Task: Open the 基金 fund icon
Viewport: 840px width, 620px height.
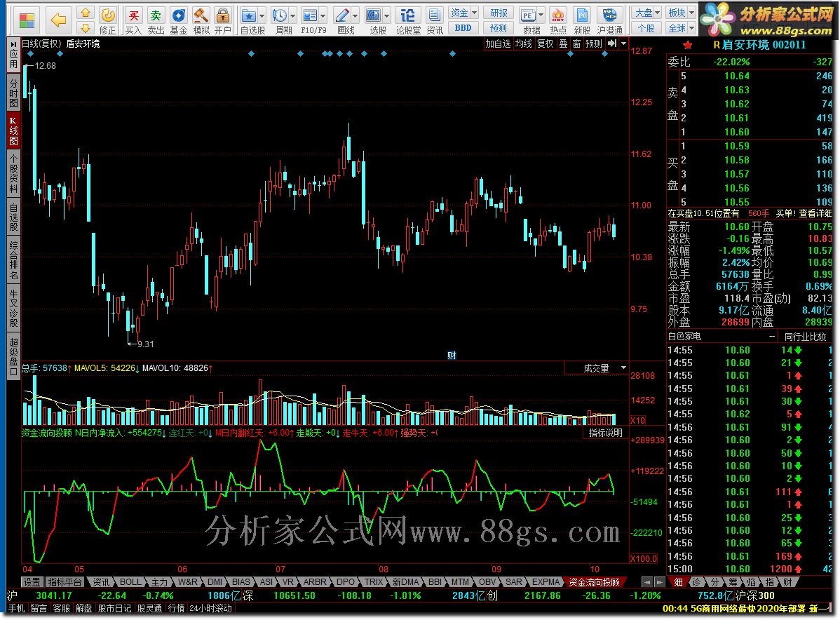Action: [x=178, y=20]
